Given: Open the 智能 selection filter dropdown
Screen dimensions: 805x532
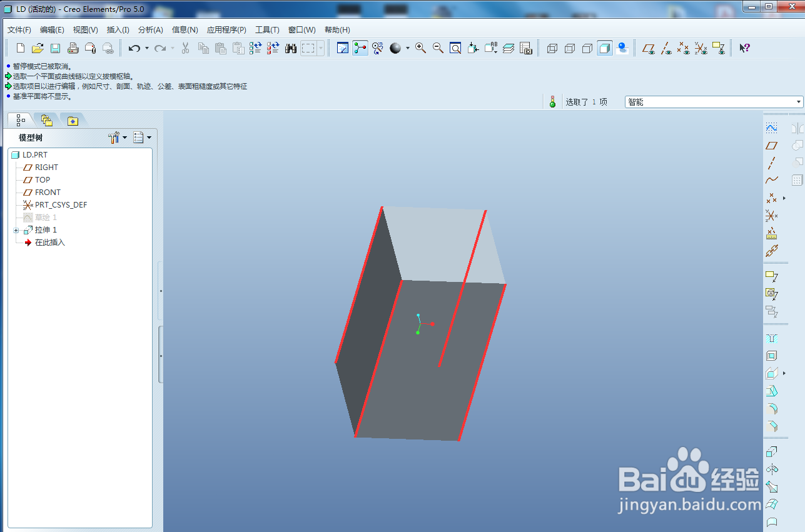Looking at the screenshot, I should (714, 102).
